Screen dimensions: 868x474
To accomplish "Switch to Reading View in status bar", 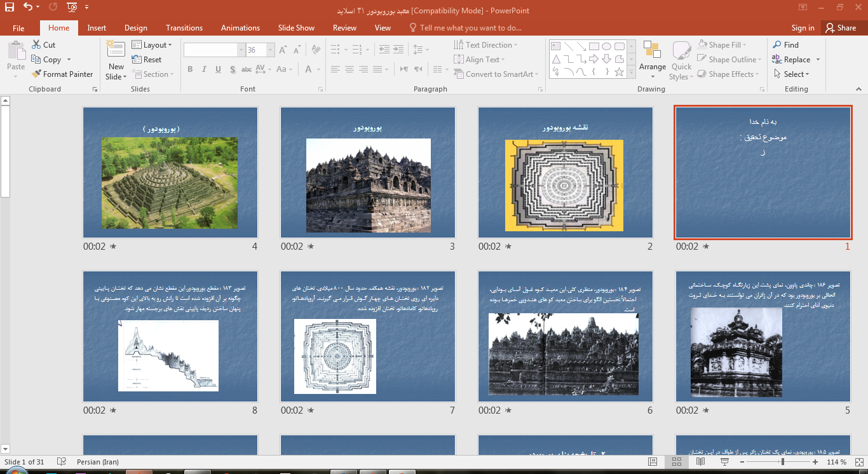I will [x=700, y=462].
